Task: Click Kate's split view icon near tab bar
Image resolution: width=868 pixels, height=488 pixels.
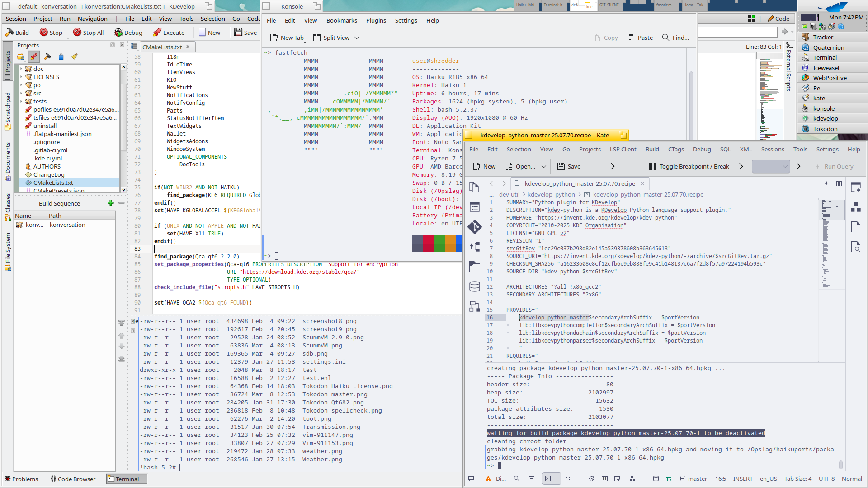Action: [839, 183]
